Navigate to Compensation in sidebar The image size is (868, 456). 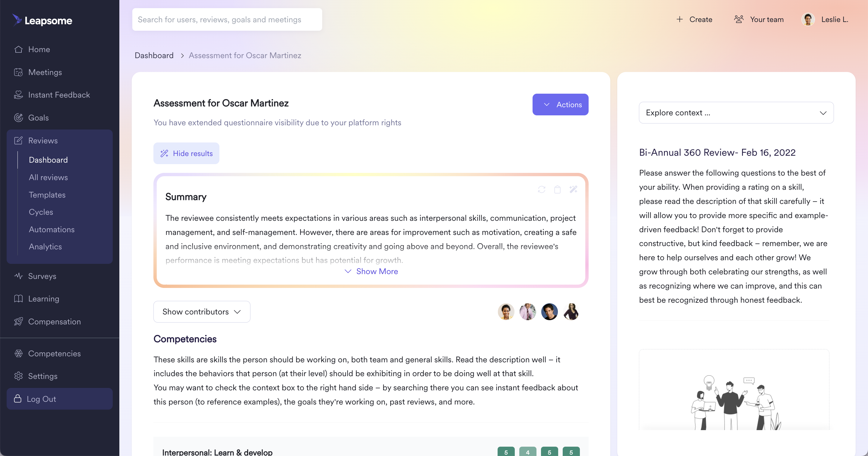[54, 322]
